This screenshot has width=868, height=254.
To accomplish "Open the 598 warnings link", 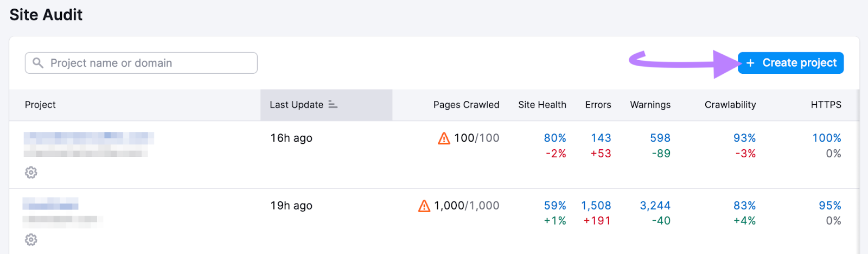I will pos(660,138).
